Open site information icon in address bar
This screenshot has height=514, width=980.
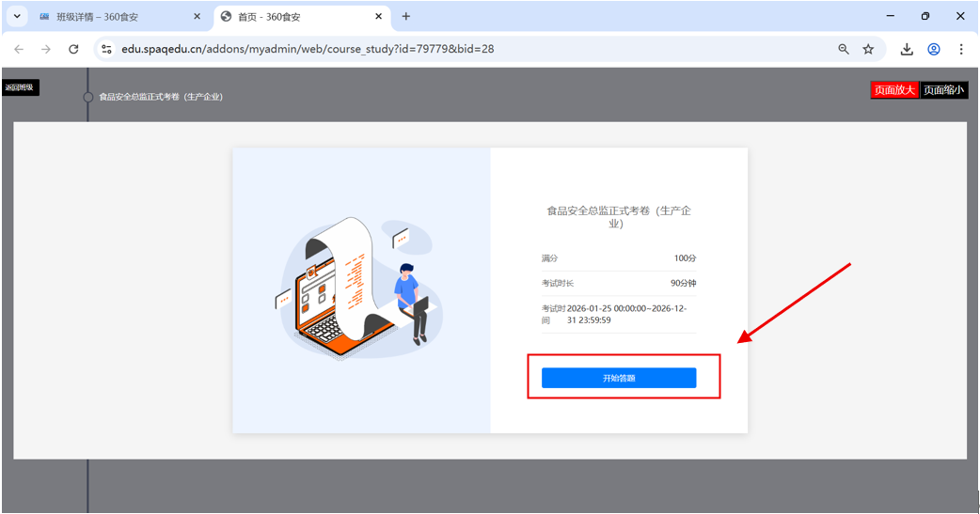click(106, 49)
